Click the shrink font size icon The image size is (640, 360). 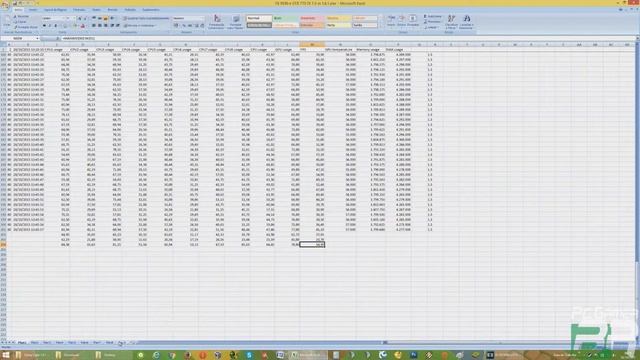pos(85,18)
